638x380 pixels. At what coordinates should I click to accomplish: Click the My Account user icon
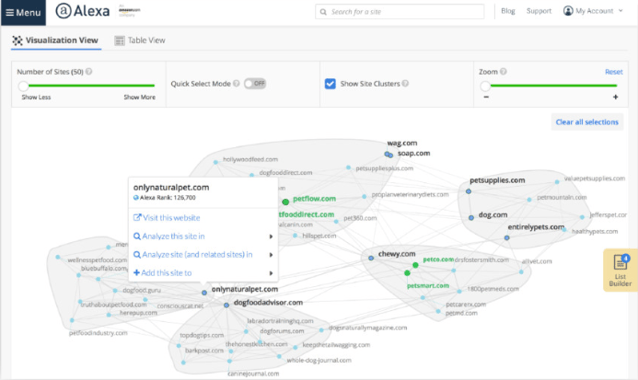click(x=568, y=11)
